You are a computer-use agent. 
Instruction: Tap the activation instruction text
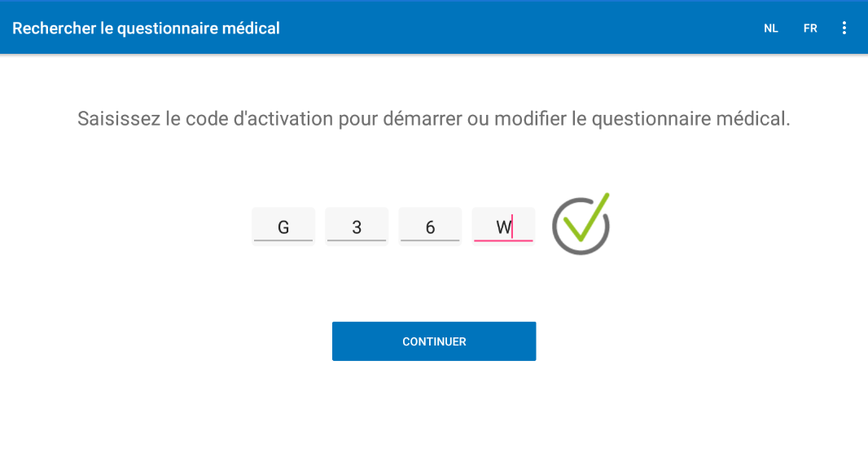pos(434,118)
